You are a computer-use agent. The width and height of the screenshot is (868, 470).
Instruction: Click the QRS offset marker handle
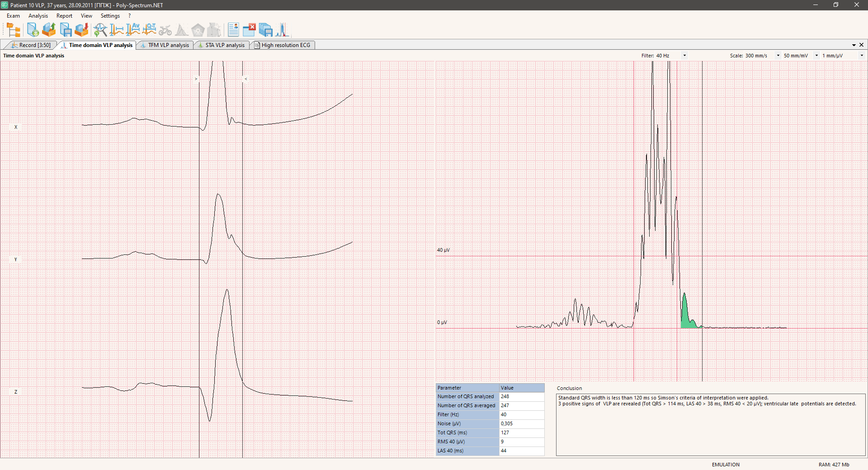tap(245, 79)
